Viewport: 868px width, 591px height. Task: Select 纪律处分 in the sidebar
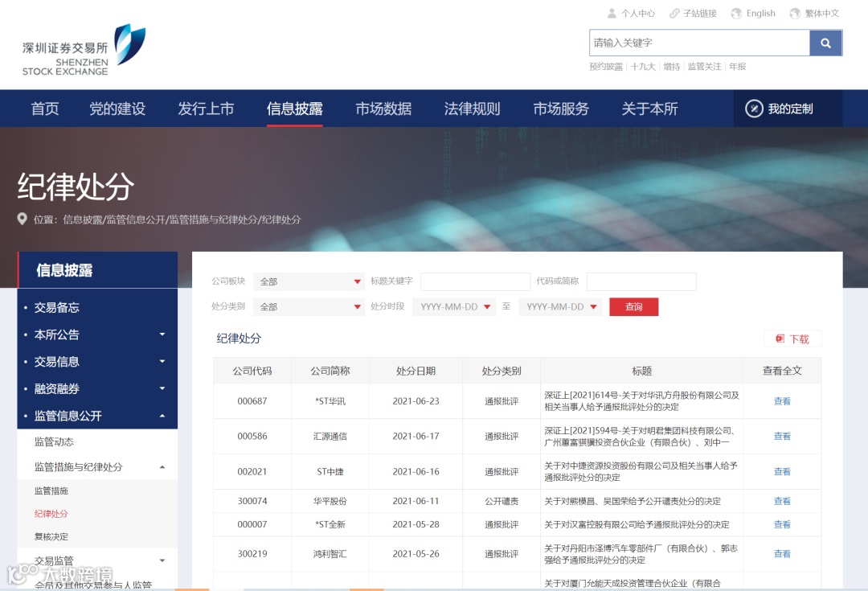(51, 514)
